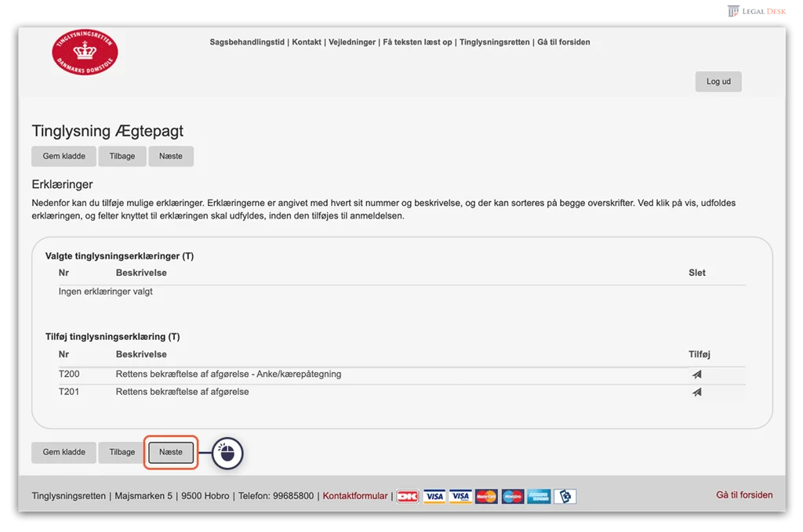803x532 pixels.
Task: Click the bottom Næste button
Action: [170, 452]
